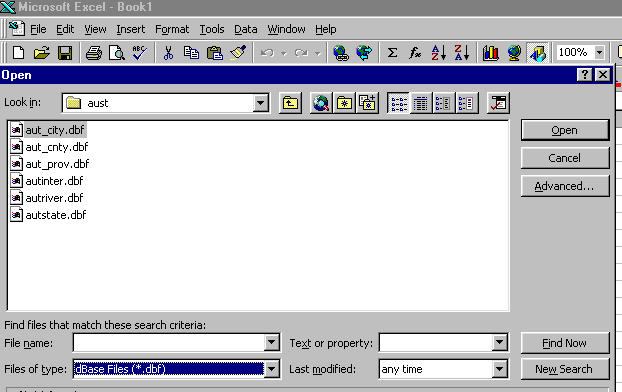Open the Data menu
Viewport: 622px width, 392px height.
246,29
